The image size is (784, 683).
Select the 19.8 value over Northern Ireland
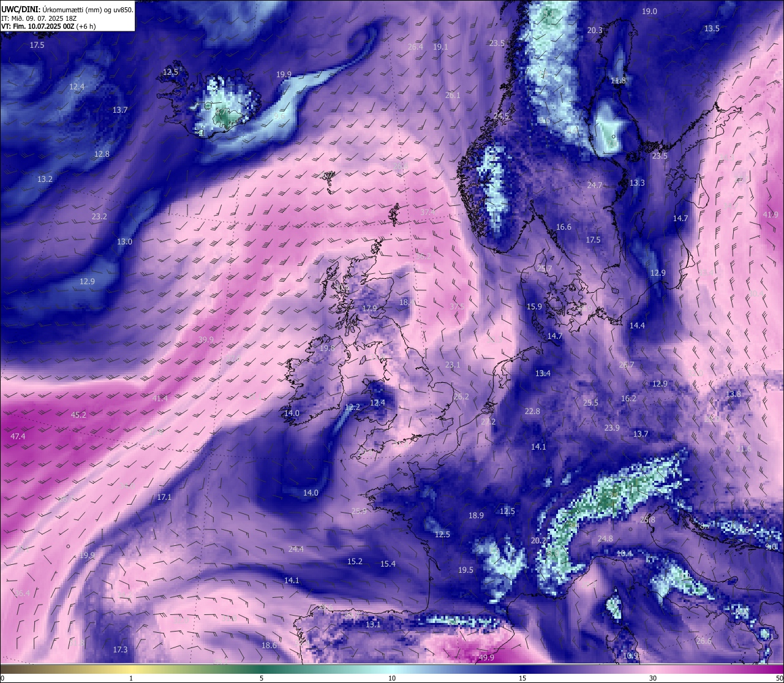tap(328, 348)
